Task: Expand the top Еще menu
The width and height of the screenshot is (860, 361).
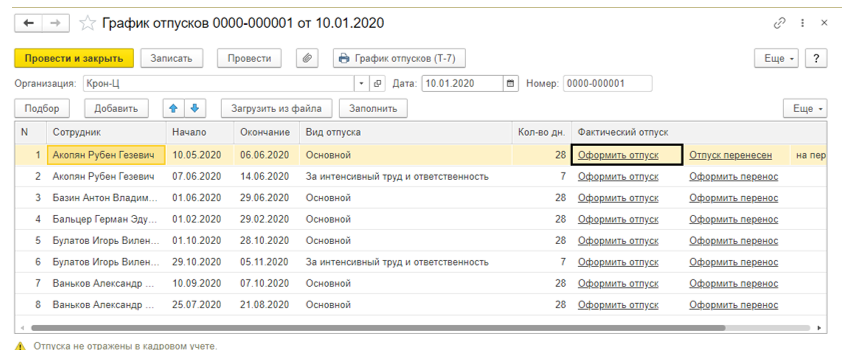Action: pyautogui.click(x=776, y=58)
